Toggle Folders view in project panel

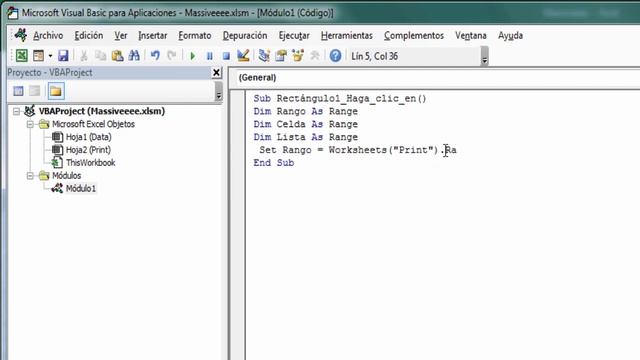click(56, 91)
